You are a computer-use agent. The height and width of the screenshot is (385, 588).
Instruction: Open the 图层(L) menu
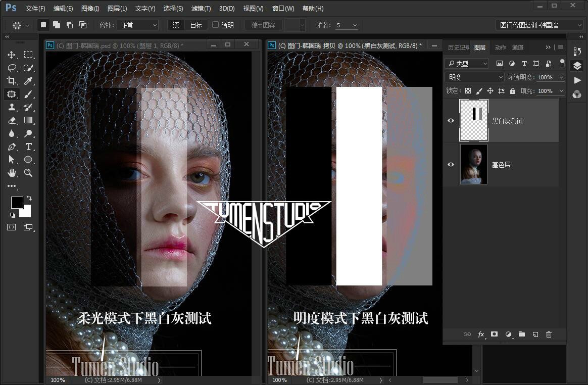pyautogui.click(x=117, y=8)
